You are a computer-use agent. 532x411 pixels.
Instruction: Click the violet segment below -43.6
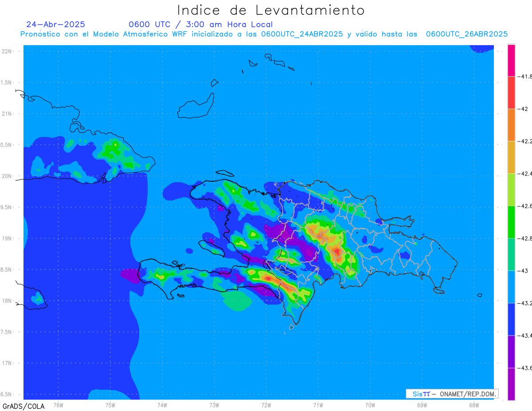coord(511,384)
